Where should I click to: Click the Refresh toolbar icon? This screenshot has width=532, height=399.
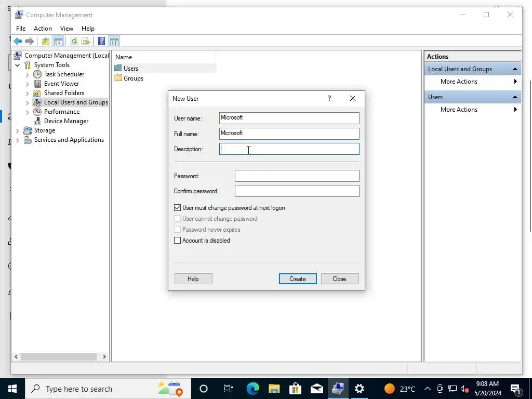(74, 42)
